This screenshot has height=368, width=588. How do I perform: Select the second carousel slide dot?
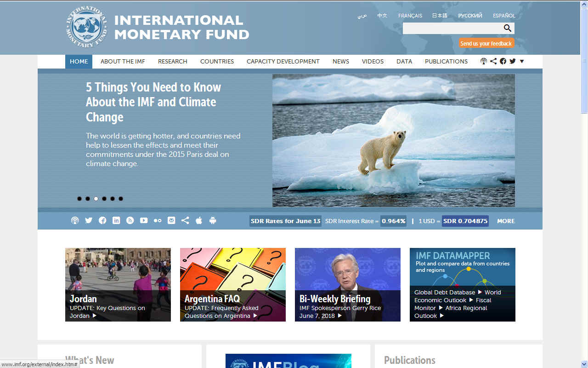click(88, 199)
